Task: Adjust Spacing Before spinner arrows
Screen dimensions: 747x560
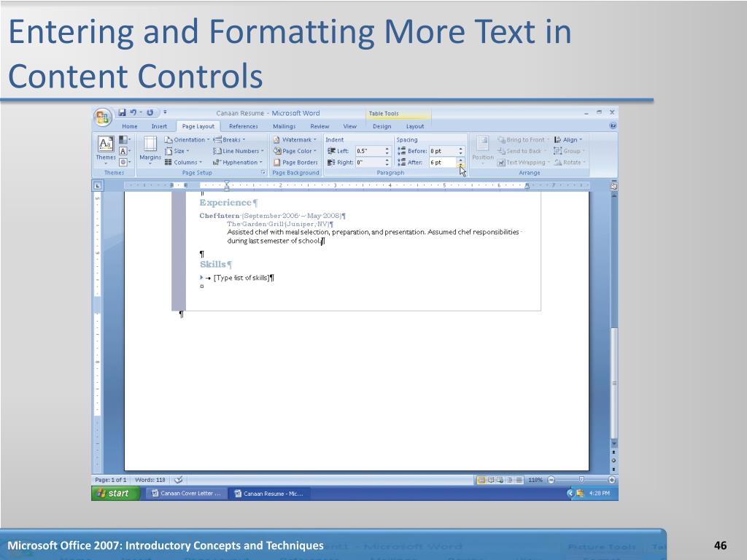Action: [x=461, y=151]
